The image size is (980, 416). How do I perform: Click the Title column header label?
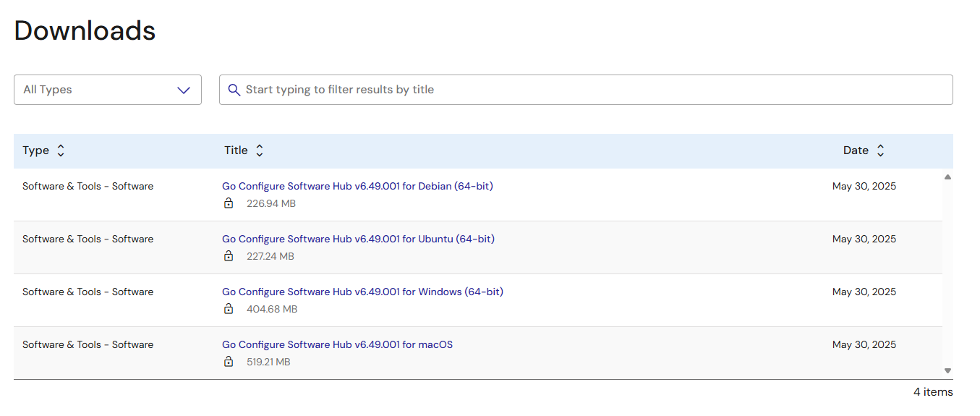pyautogui.click(x=236, y=150)
